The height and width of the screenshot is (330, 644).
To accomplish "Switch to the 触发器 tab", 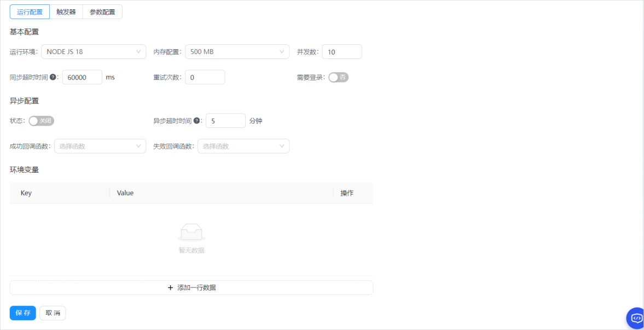I will tap(66, 12).
